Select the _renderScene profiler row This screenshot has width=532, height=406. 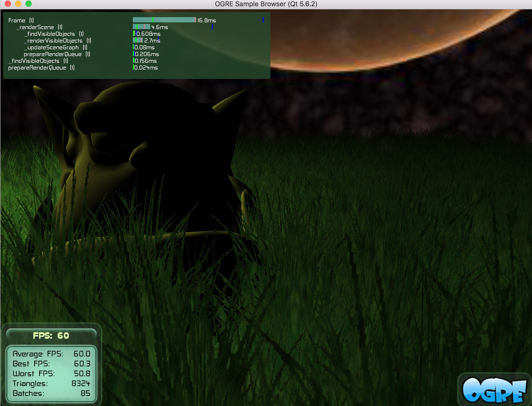tap(39, 27)
